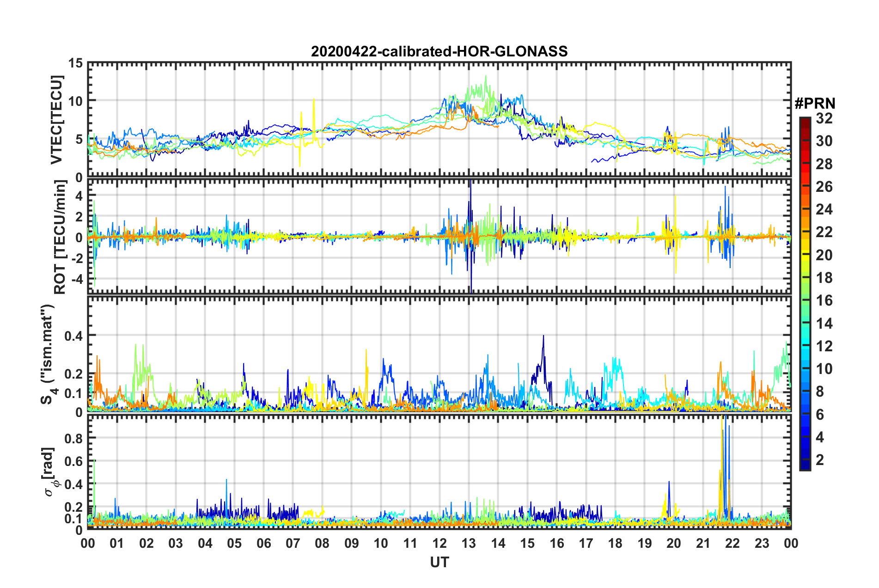The image size is (879, 588).
Task: Click the plot title 20200422-calibrated-HOR-GLONASS
Action: click(x=439, y=51)
